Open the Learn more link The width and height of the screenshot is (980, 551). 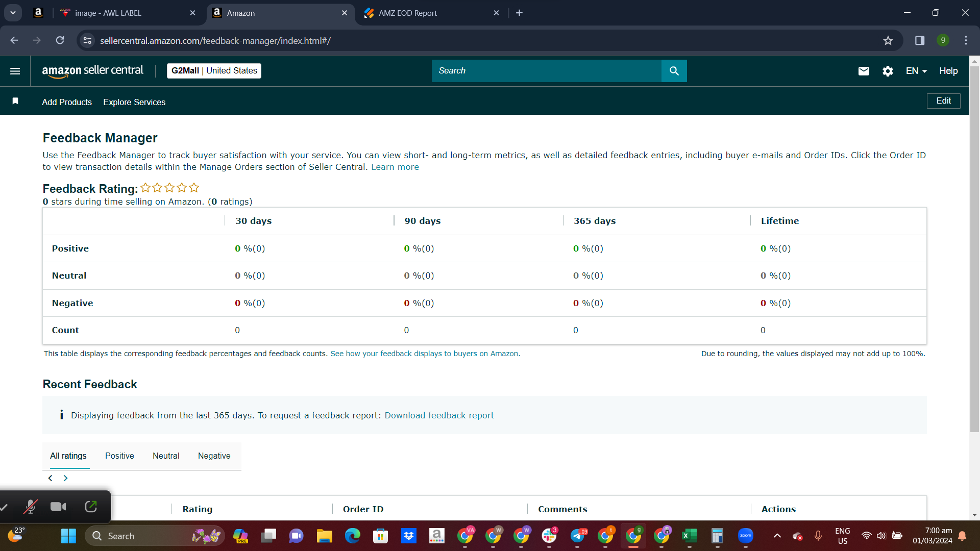(395, 167)
